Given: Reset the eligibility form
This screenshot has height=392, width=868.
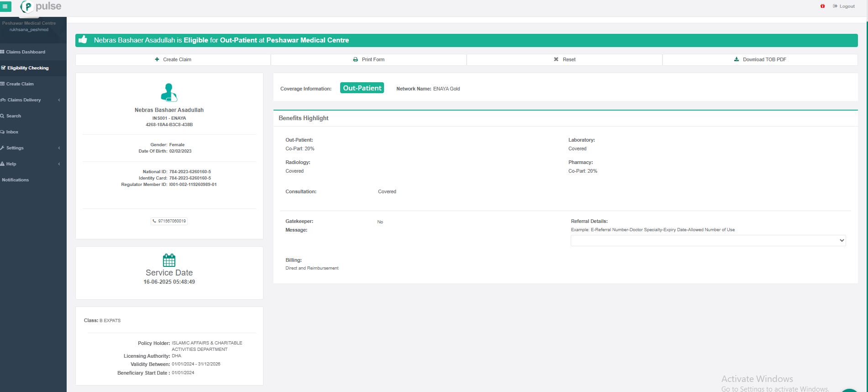Looking at the screenshot, I should click(x=564, y=59).
